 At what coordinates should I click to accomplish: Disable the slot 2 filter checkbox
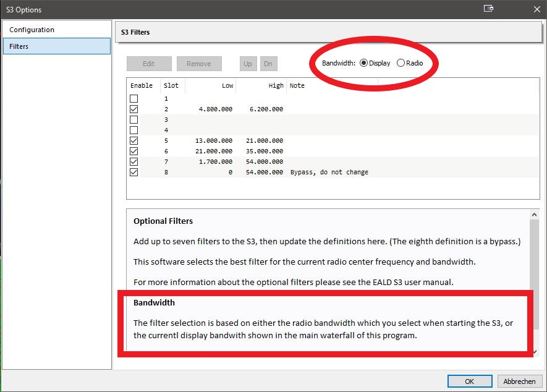[x=134, y=109]
